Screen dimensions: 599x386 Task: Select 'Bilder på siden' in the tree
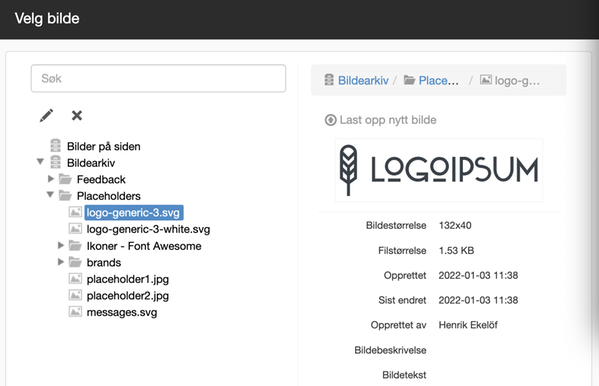click(x=104, y=146)
